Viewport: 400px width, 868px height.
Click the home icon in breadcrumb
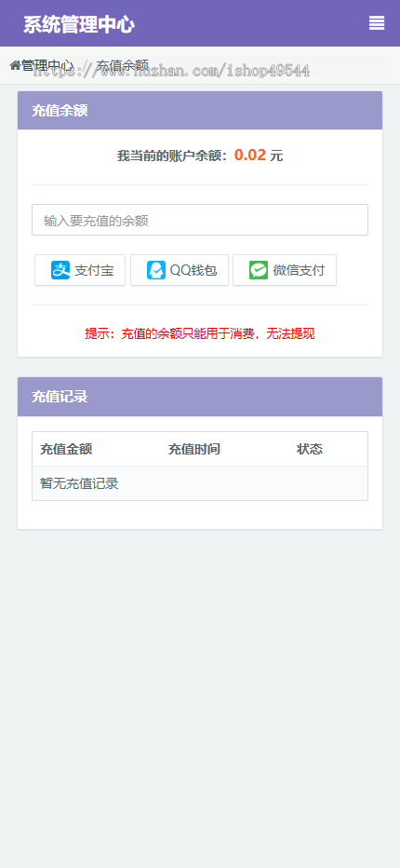click(x=15, y=65)
